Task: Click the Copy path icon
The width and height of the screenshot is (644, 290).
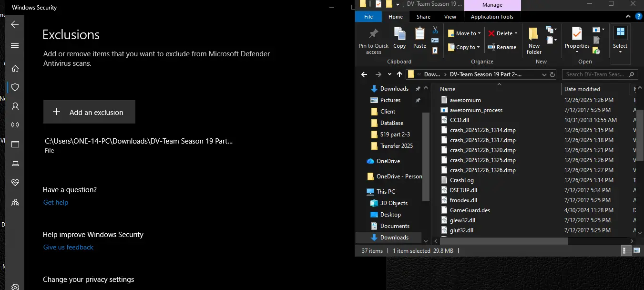Action: (435, 41)
